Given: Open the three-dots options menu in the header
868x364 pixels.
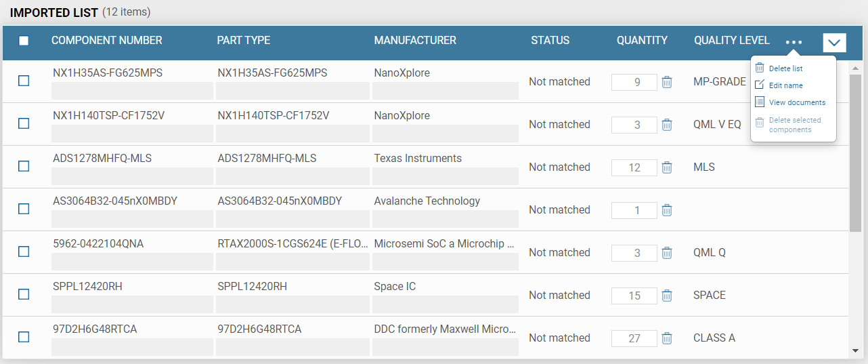Looking at the screenshot, I should 794,42.
